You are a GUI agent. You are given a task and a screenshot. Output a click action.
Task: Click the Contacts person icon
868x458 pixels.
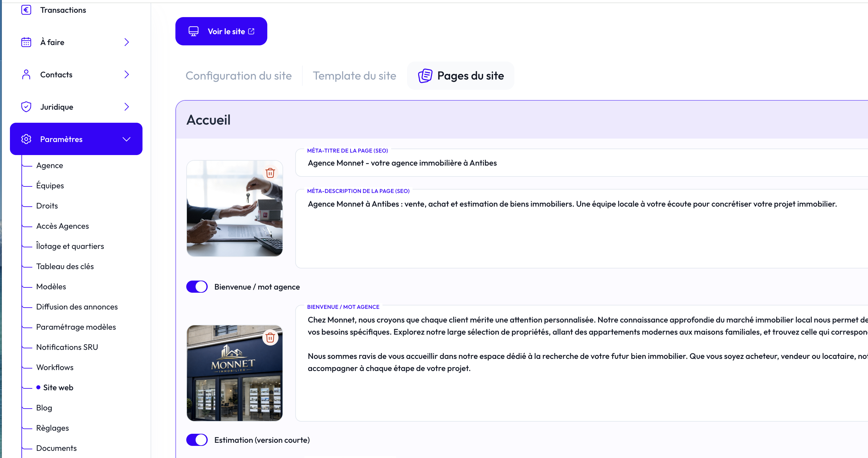[26, 75]
